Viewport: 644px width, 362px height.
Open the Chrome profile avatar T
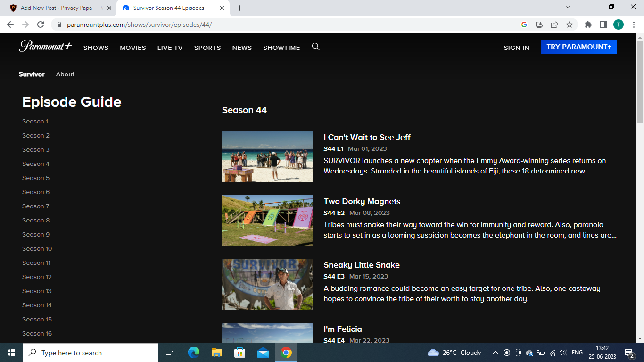tap(619, 25)
